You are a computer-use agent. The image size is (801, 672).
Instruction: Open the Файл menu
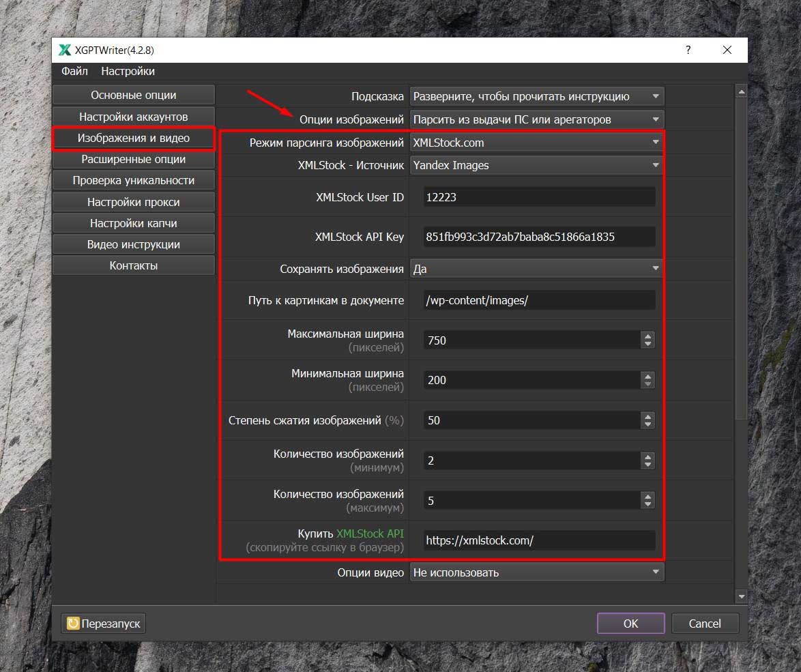tap(74, 71)
